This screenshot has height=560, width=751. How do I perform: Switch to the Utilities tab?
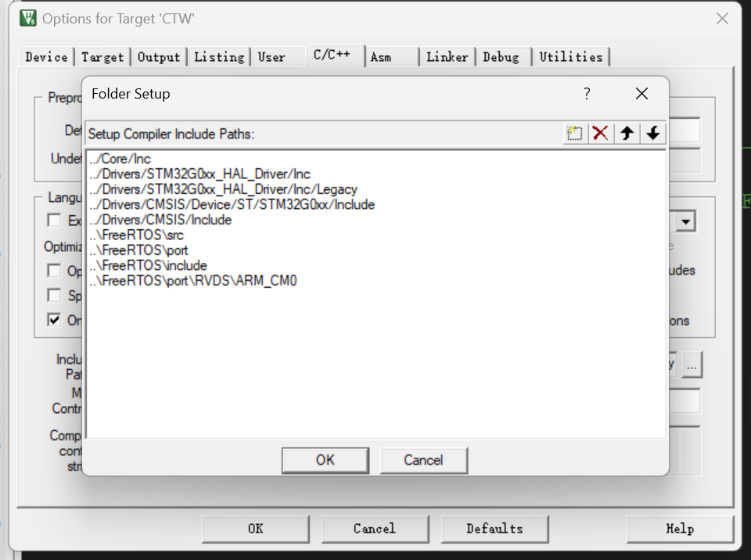point(571,57)
